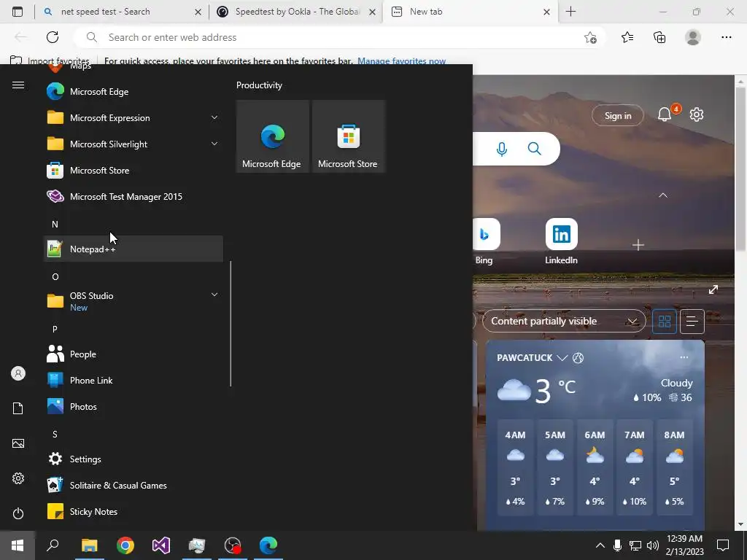
Task: Jump to letter N in app list
Action: click(55, 224)
